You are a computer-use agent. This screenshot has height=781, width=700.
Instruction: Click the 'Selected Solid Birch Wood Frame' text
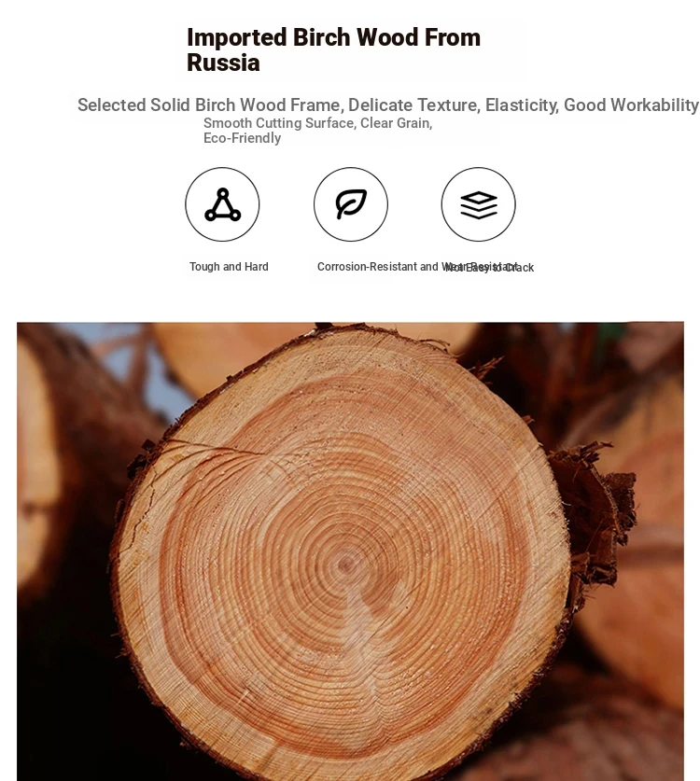click(x=208, y=105)
